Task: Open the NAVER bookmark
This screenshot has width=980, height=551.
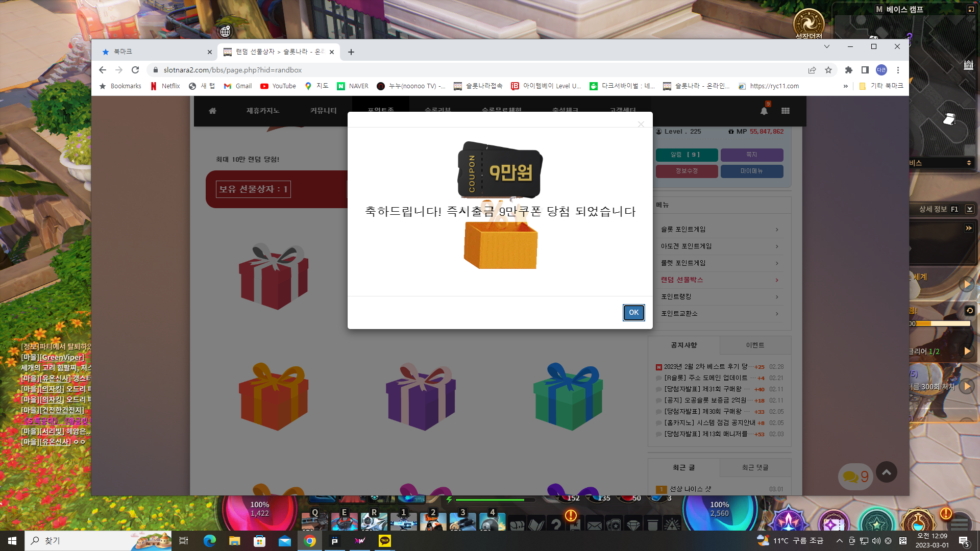Action: pos(353,86)
